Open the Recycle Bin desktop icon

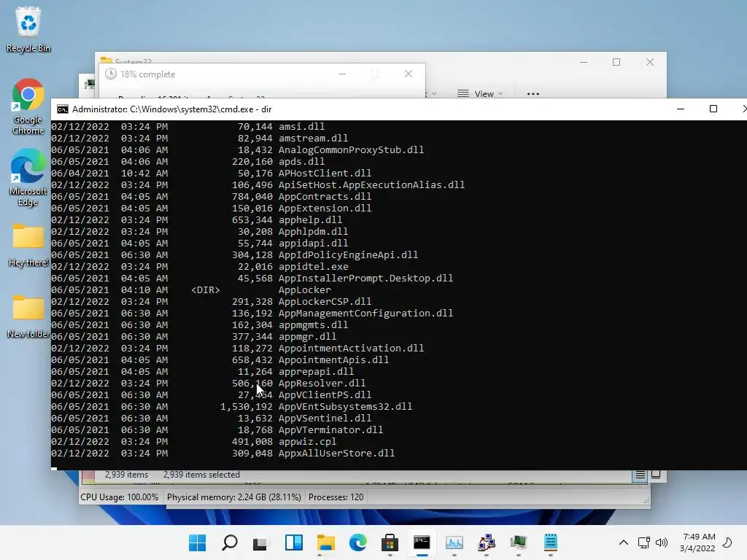point(28,29)
